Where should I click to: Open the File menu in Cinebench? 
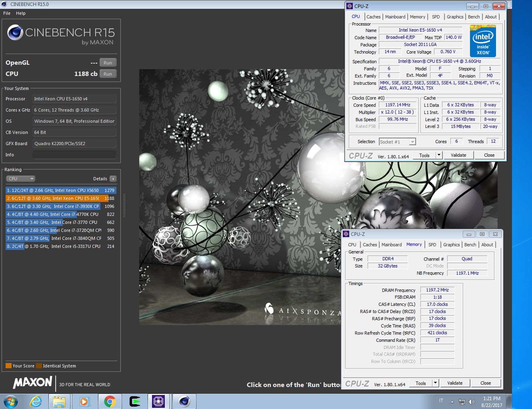7,13
